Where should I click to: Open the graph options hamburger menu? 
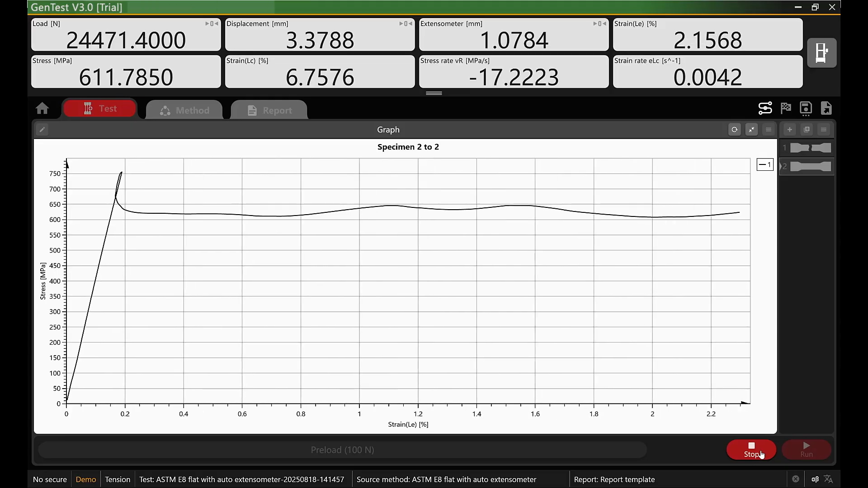click(769, 130)
